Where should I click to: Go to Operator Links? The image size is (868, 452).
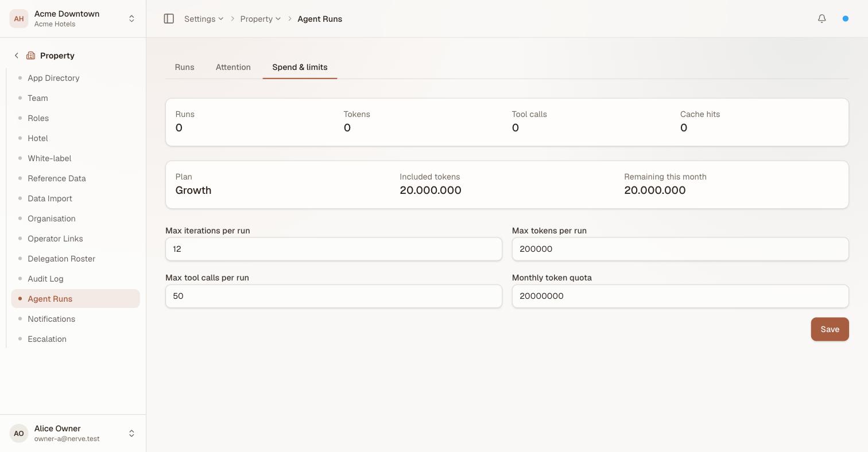pos(75,239)
